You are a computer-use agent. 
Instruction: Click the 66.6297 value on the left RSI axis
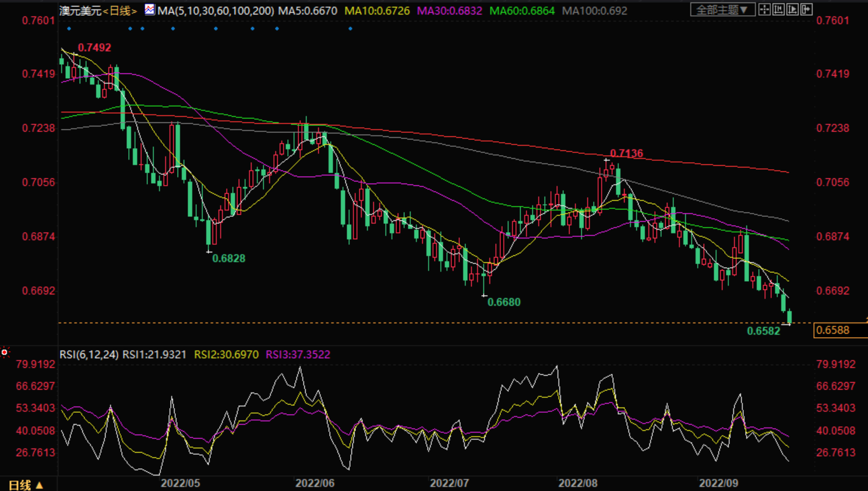point(36,386)
